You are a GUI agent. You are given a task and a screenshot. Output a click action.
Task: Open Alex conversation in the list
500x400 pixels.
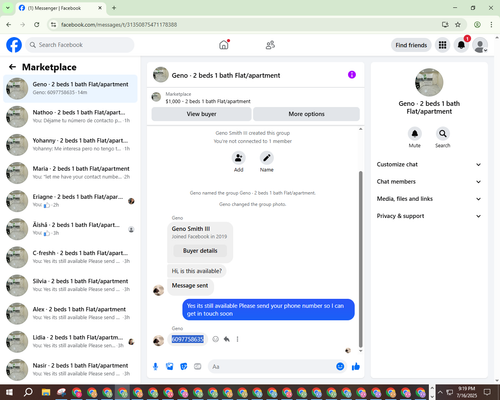pos(70,313)
